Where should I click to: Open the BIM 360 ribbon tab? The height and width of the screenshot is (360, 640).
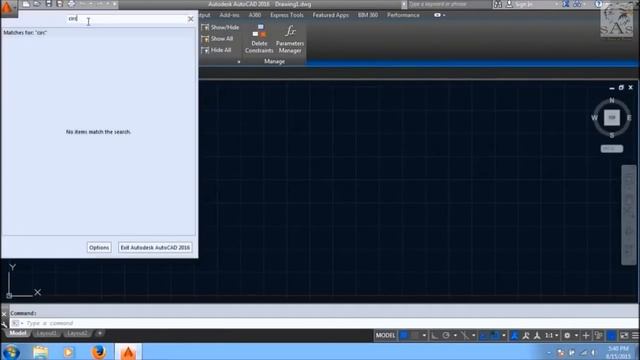(x=368, y=15)
